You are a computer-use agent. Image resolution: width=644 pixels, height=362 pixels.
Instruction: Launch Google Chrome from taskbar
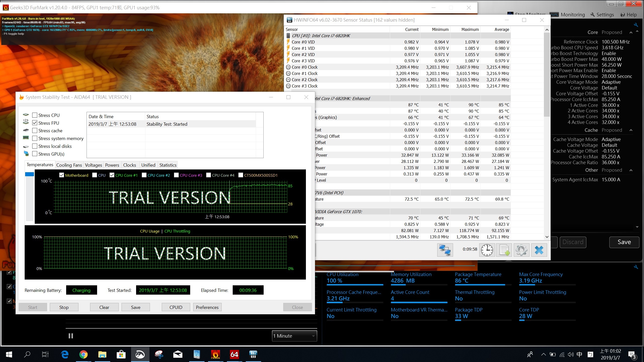[83, 354]
